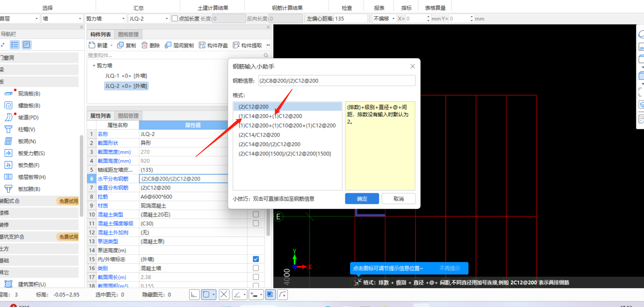Click the polyline draw icon in status bar

click(282, 294)
